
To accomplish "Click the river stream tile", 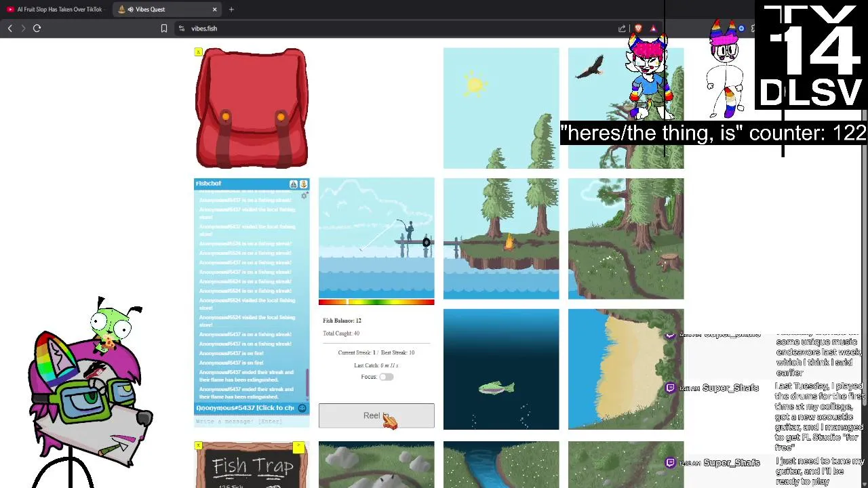I will pos(501,465).
